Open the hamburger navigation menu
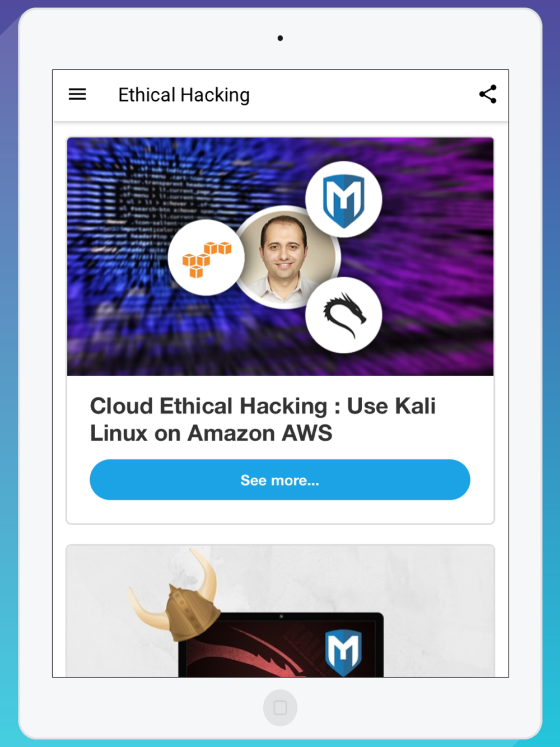Image resolution: width=560 pixels, height=747 pixels. 77,95
